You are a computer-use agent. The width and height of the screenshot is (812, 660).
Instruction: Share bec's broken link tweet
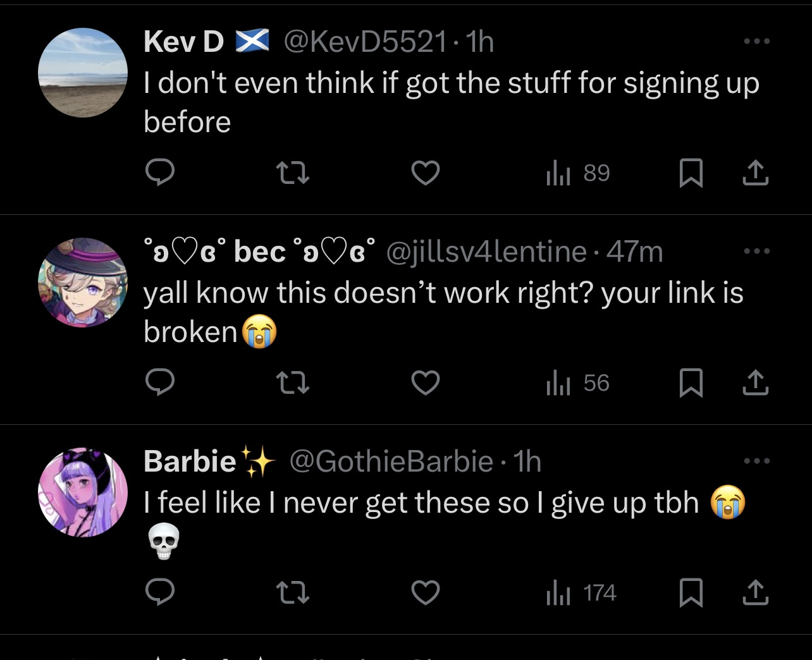[x=755, y=382]
